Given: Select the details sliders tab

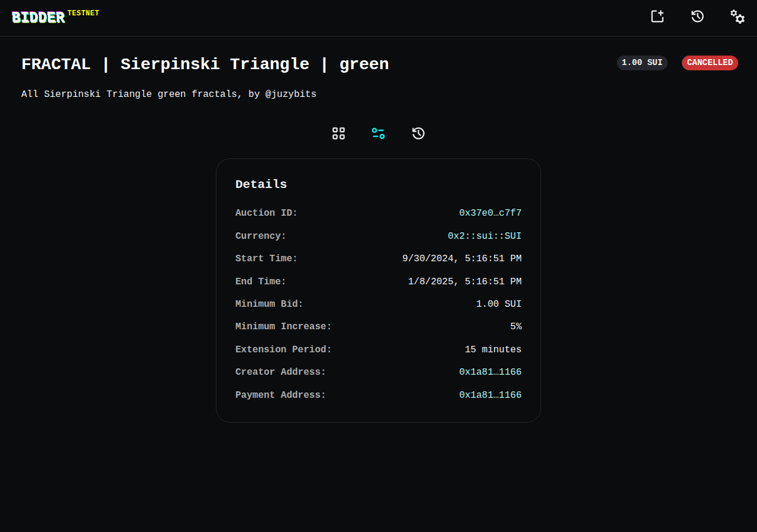Looking at the screenshot, I should [378, 134].
